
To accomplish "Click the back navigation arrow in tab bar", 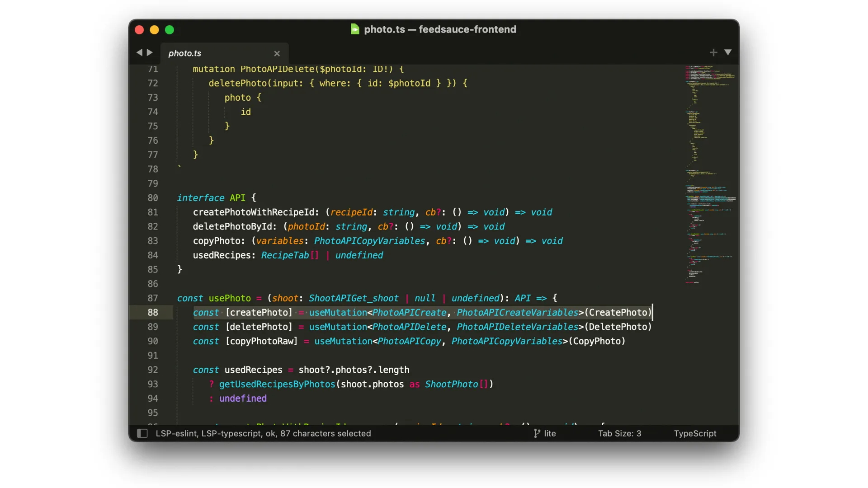I will [x=139, y=52].
